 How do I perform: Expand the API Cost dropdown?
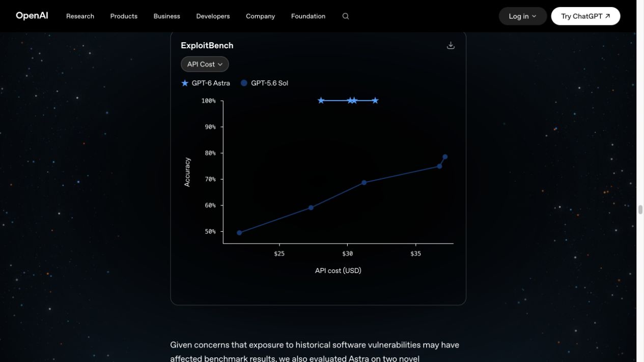coord(205,64)
